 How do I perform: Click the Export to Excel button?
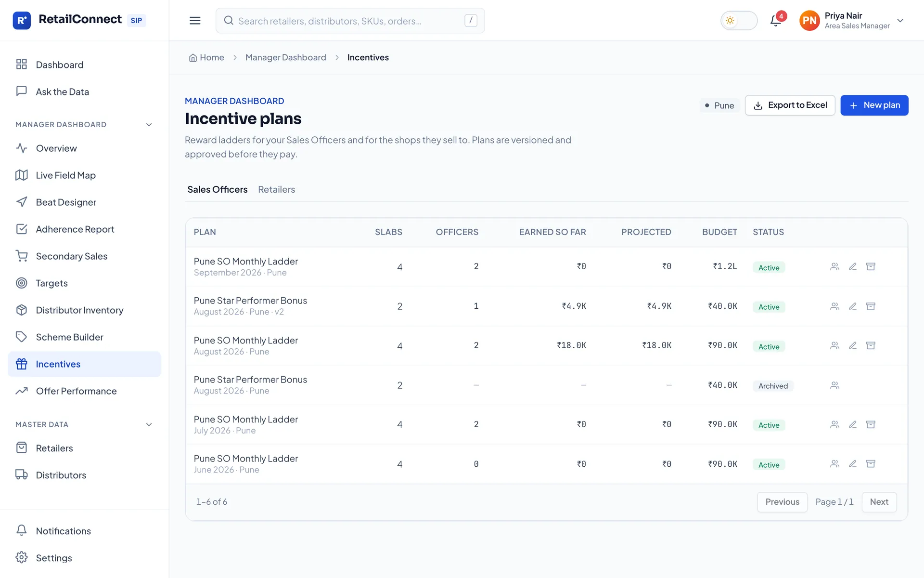pyautogui.click(x=790, y=105)
